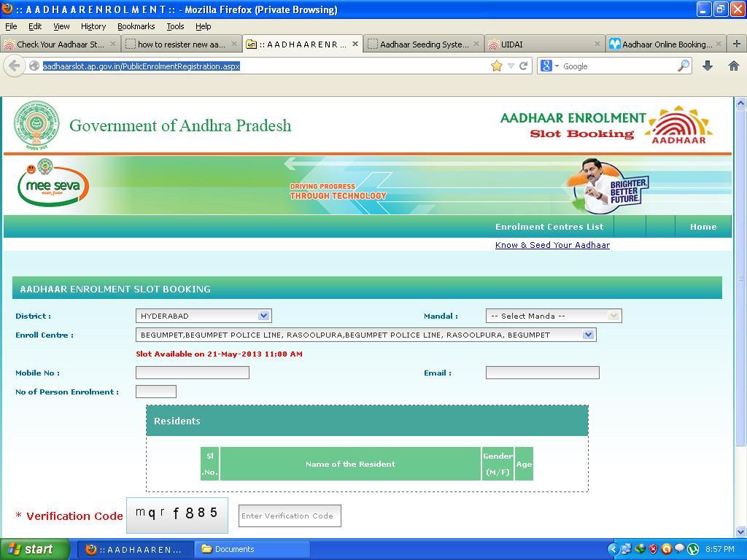Open a new tab with plus button
Viewport: 747px width, 560px height.
(737, 44)
